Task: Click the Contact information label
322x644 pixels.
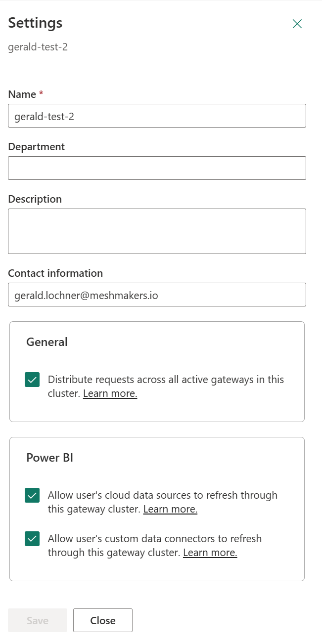Action: click(55, 273)
